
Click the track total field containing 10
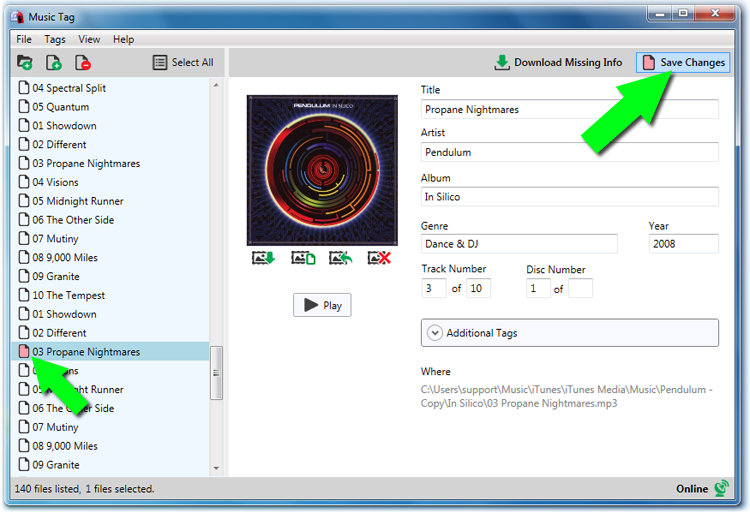point(478,288)
